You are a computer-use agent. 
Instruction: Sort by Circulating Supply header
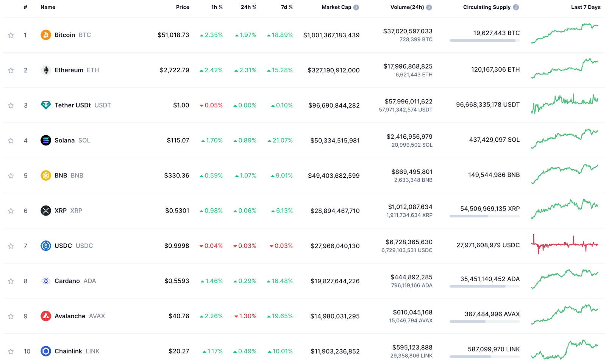pos(487,7)
